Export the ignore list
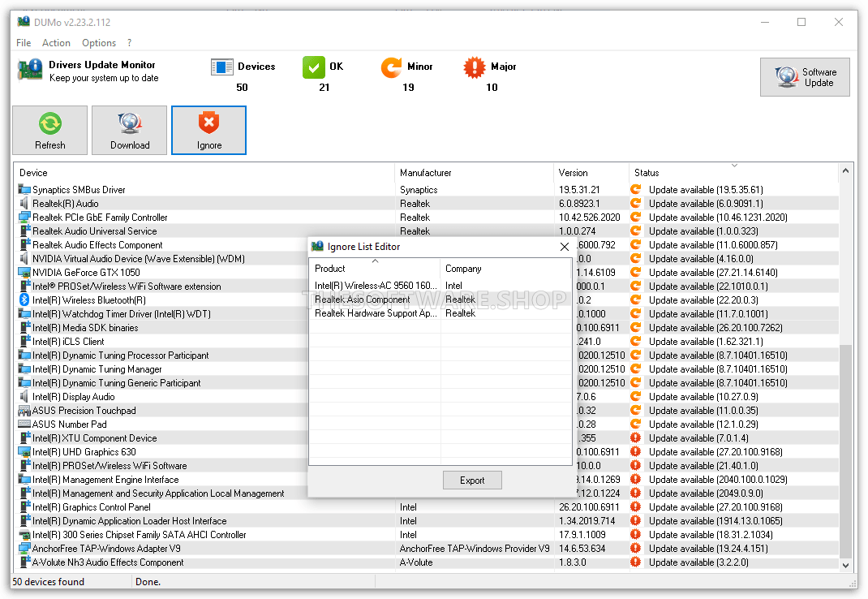This screenshot has width=868, height=599. (472, 480)
